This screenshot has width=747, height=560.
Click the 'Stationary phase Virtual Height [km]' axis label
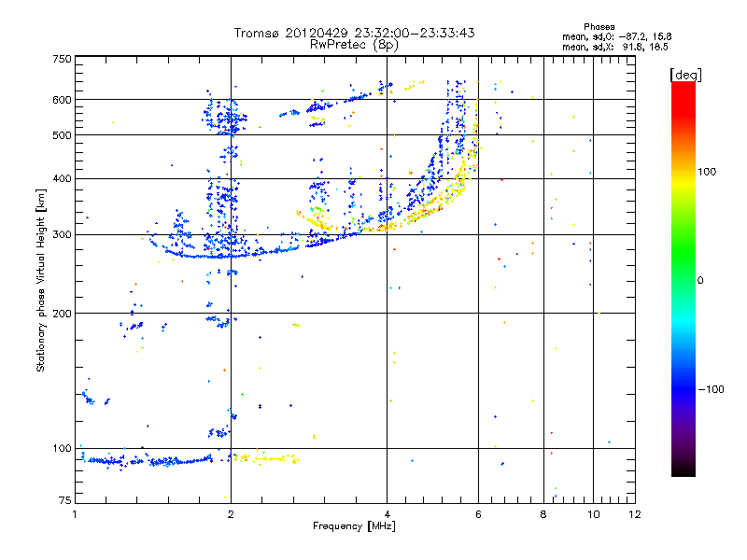tap(41, 280)
